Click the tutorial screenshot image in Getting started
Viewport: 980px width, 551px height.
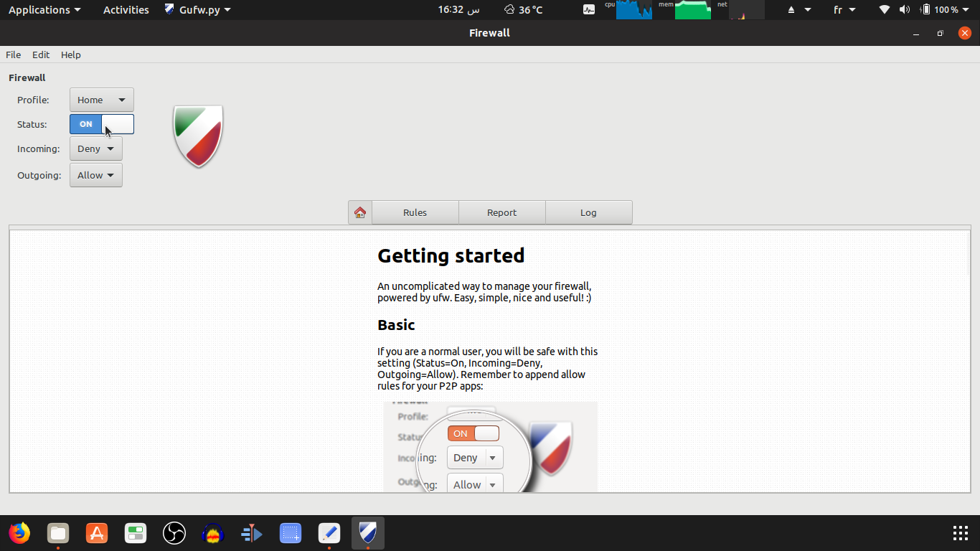[491, 446]
